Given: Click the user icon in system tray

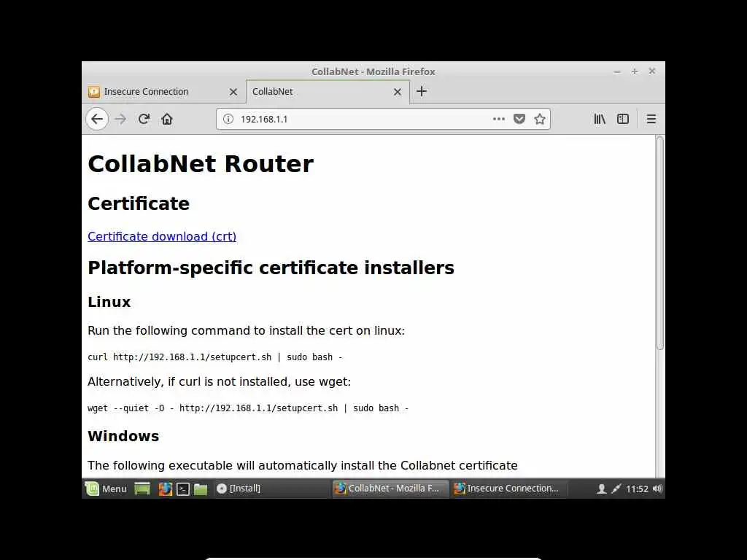Looking at the screenshot, I should [x=602, y=489].
